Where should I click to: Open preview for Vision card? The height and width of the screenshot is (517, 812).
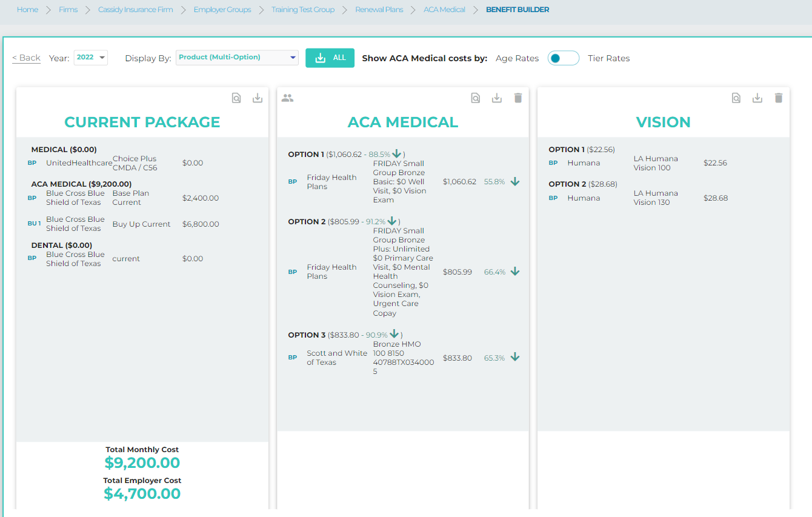pyautogui.click(x=736, y=98)
